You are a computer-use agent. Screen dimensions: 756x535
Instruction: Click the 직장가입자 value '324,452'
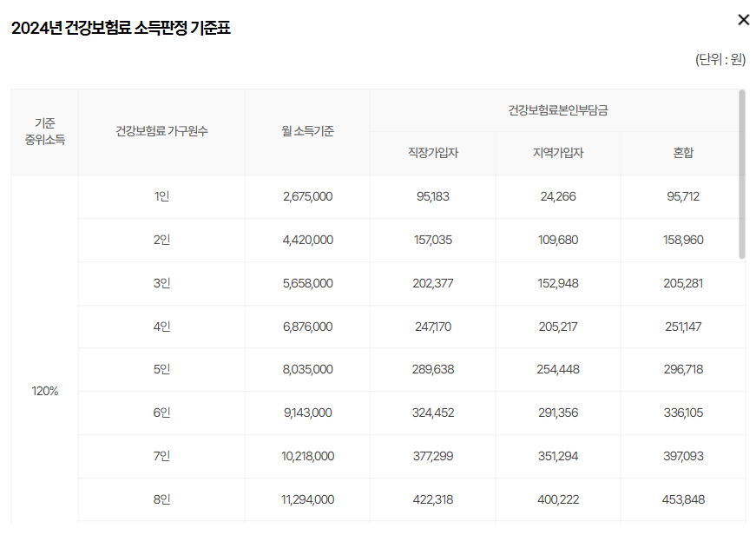tap(433, 413)
